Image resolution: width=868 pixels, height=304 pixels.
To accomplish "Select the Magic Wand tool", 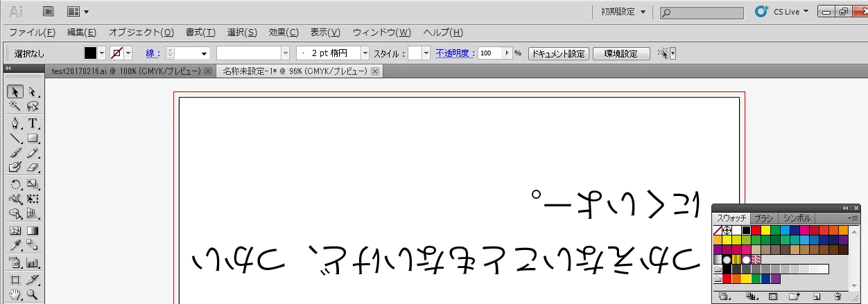I will (15, 107).
